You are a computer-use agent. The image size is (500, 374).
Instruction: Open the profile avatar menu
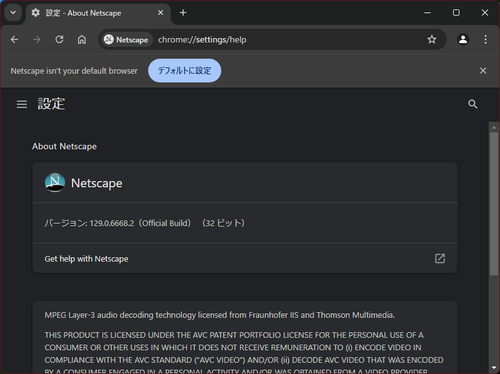(x=463, y=39)
